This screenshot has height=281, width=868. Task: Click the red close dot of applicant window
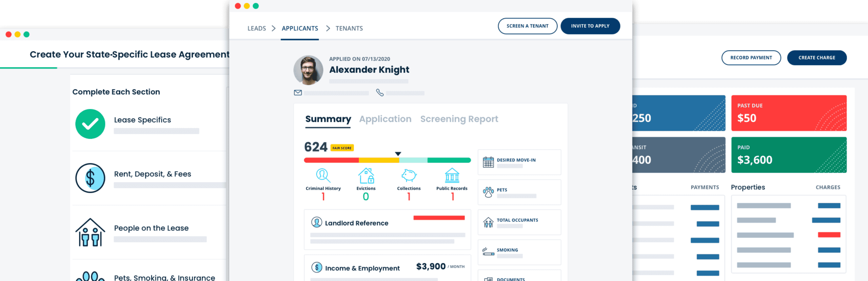pyautogui.click(x=238, y=6)
